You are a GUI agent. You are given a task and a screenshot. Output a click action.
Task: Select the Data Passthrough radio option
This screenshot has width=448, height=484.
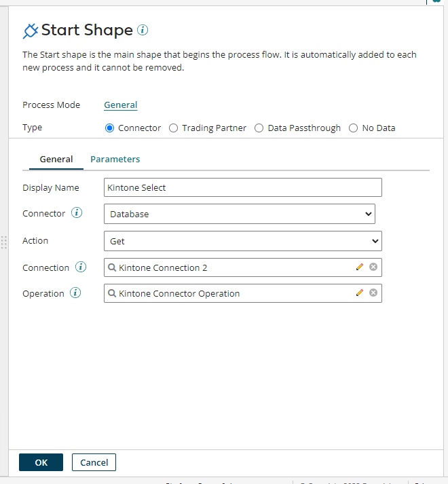click(259, 128)
